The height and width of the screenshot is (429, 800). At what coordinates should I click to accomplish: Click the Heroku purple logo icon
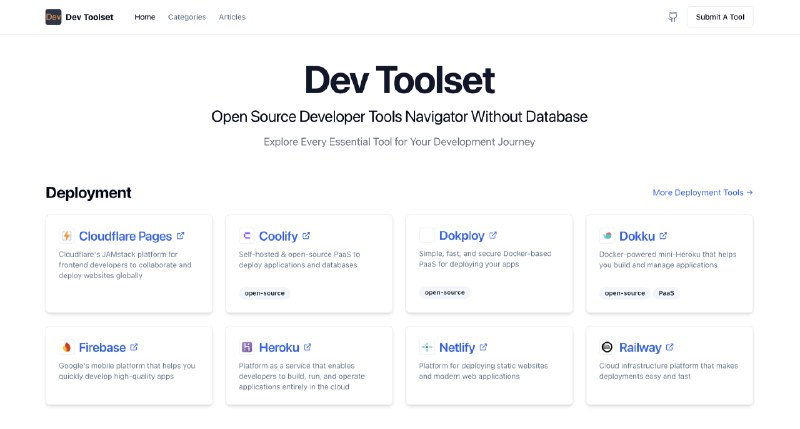pyautogui.click(x=247, y=347)
